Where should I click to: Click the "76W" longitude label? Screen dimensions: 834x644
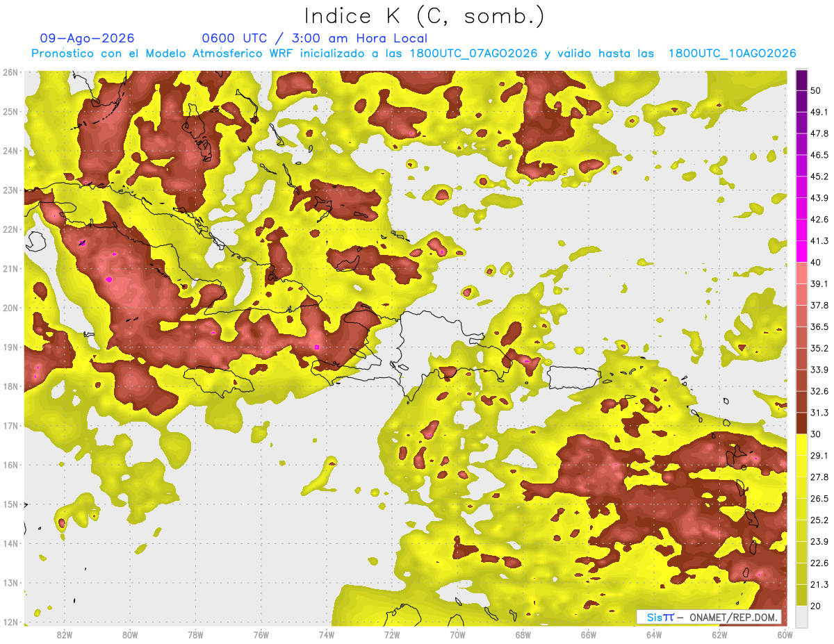pyautogui.click(x=261, y=634)
